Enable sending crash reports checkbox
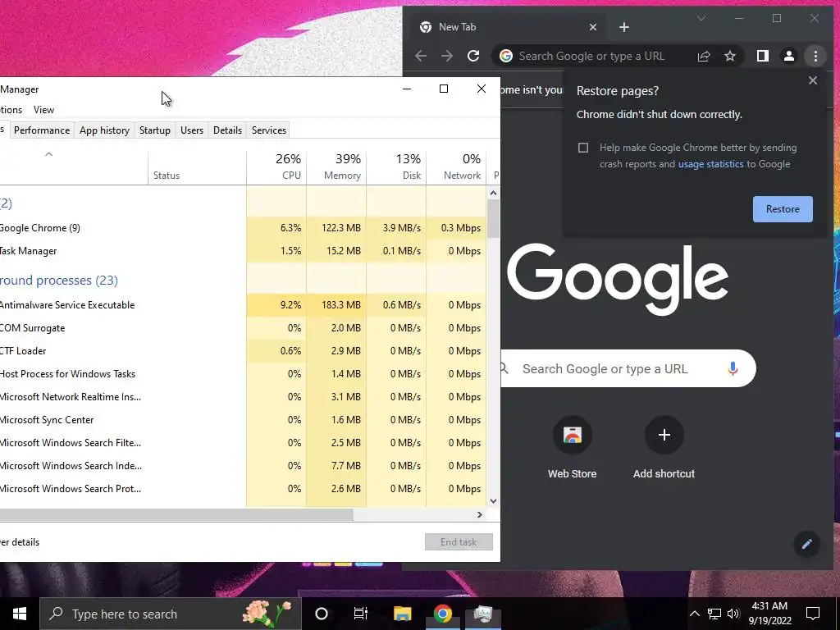Viewport: 840px width, 630px height. [x=583, y=148]
